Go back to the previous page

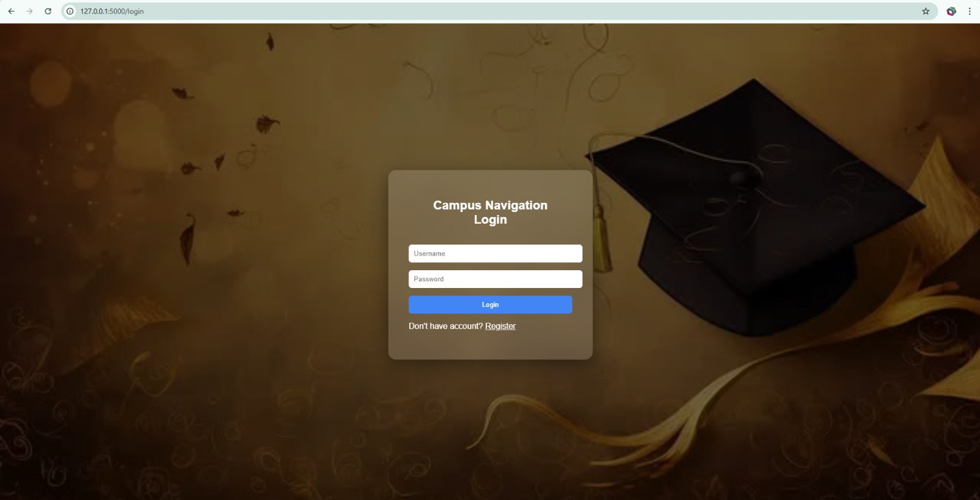(11, 11)
